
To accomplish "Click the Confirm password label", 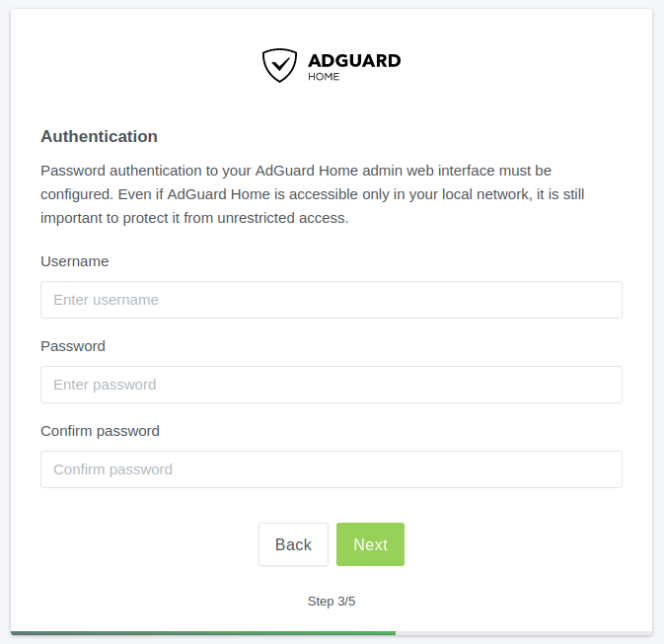I will pos(100,431).
